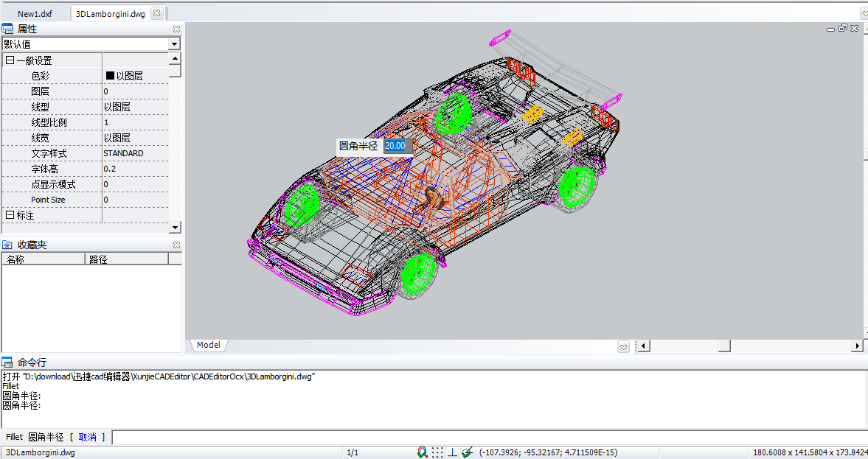
Task: Click the pencil checkmark status bar icon
Action: pos(467,452)
